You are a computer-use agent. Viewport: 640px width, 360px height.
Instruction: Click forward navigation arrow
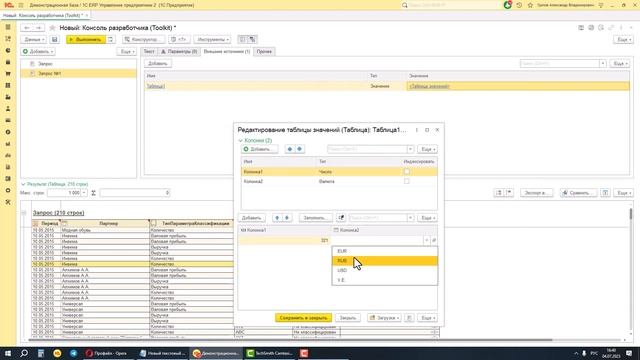(x=38, y=28)
